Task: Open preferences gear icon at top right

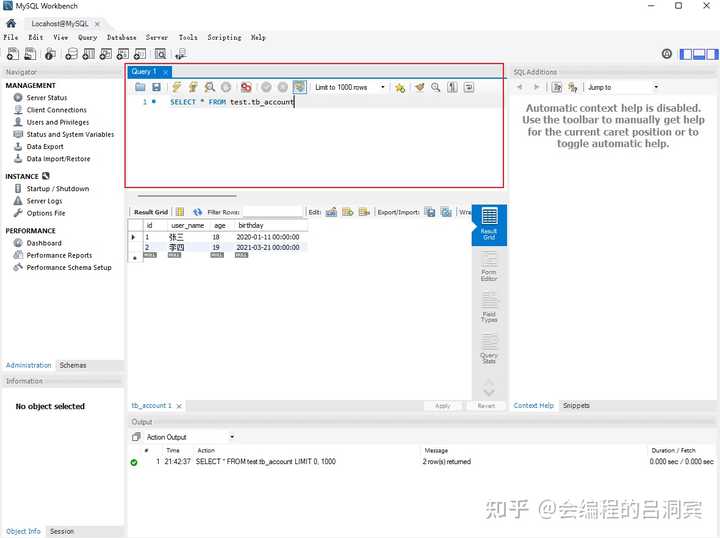Action: click(x=667, y=54)
